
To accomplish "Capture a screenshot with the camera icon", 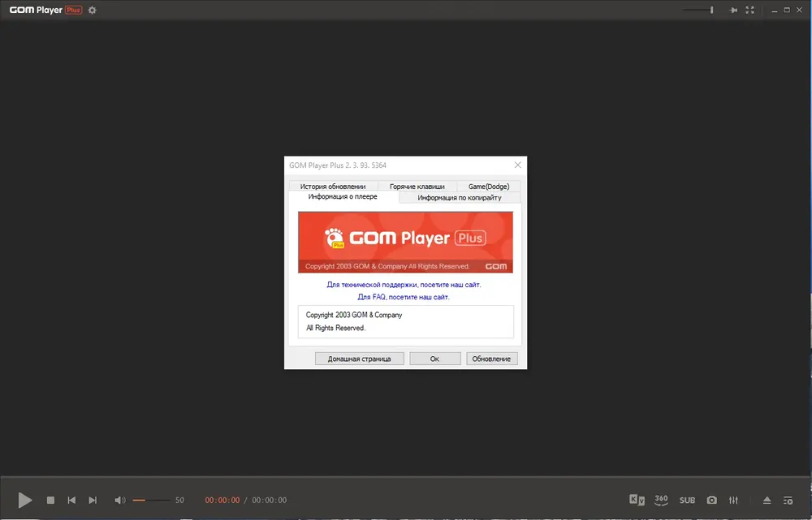I will [x=712, y=501].
